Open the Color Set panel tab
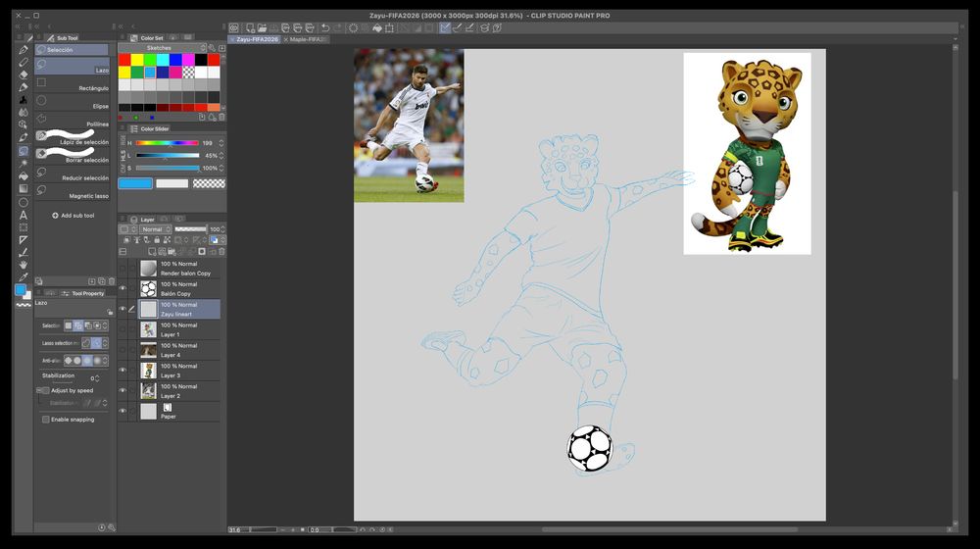This screenshot has height=549, width=980. tap(148, 38)
